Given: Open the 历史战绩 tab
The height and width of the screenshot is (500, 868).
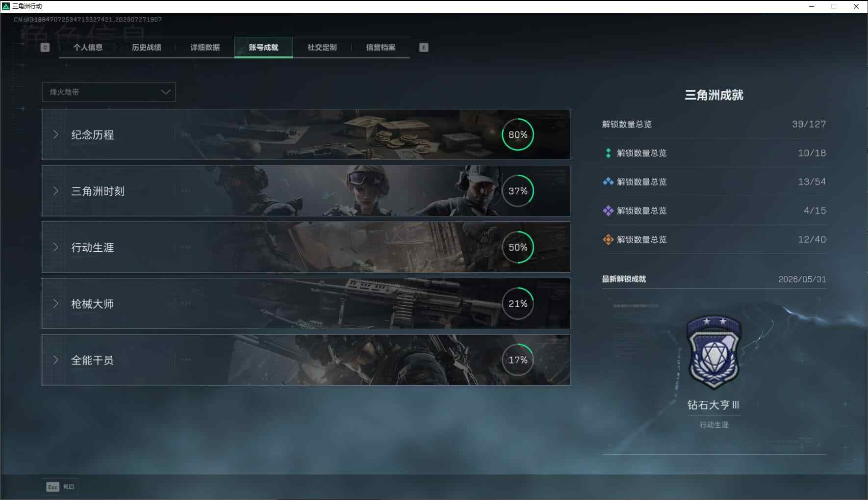Looking at the screenshot, I should click(x=146, y=48).
